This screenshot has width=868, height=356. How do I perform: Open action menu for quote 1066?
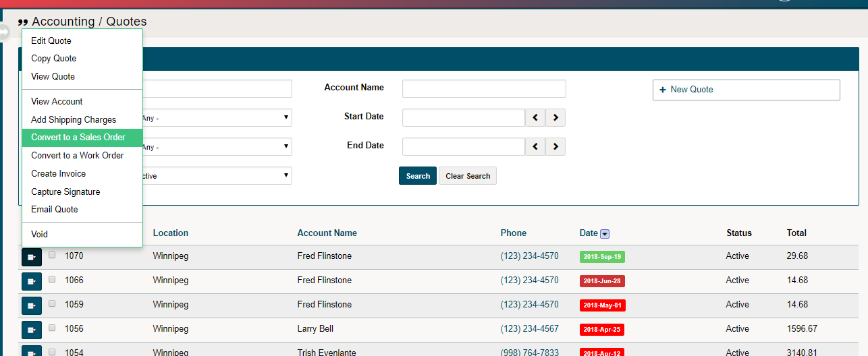coord(32,281)
